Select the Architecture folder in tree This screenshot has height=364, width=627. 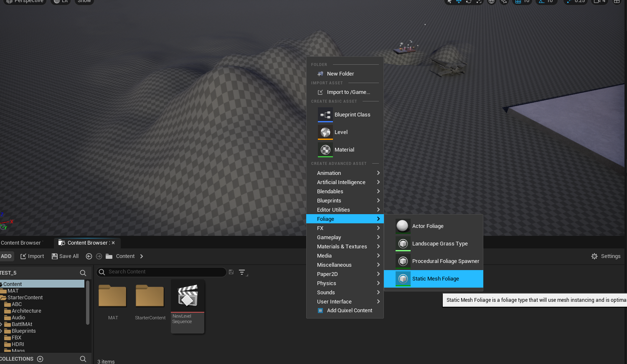pos(26,311)
